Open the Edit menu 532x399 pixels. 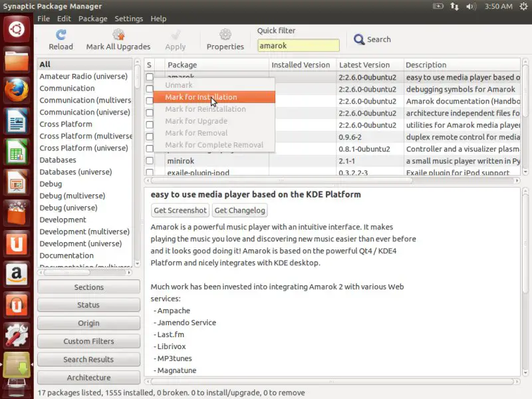pos(64,19)
